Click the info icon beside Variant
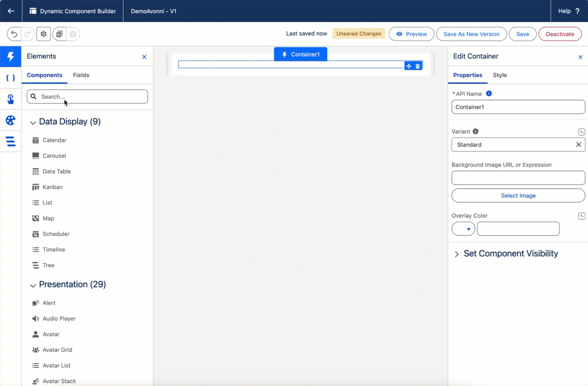588x386 pixels. [x=475, y=131]
